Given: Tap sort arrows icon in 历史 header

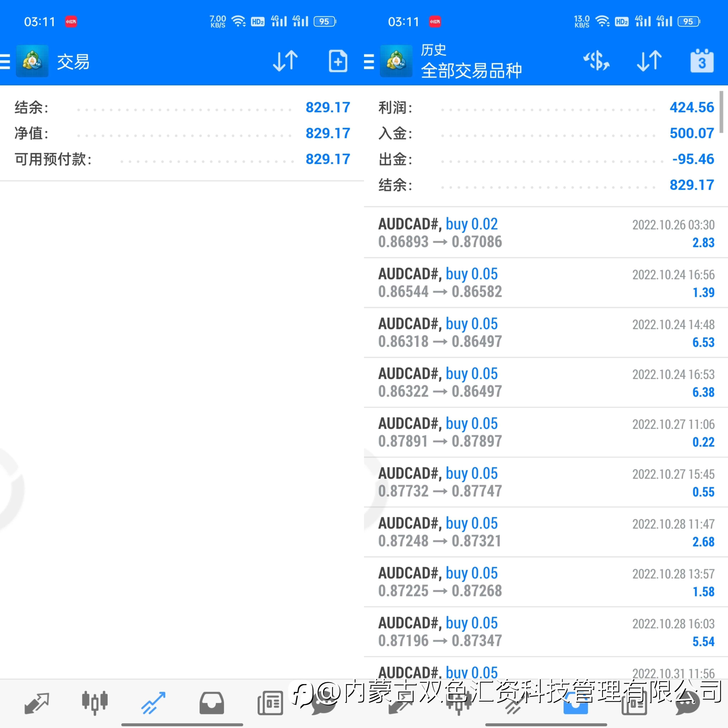Looking at the screenshot, I should [x=649, y=61].
